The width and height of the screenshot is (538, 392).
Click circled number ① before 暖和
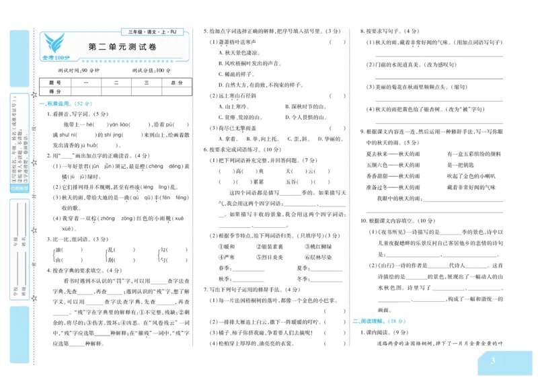219,246
